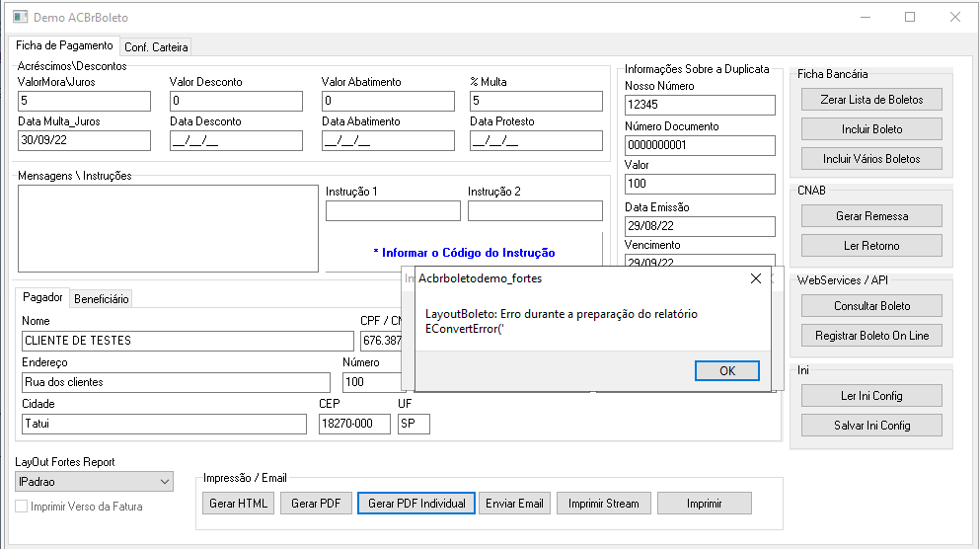
Task: Click the Demo ACBrBoleto window icon
Action: pos(20,17)
